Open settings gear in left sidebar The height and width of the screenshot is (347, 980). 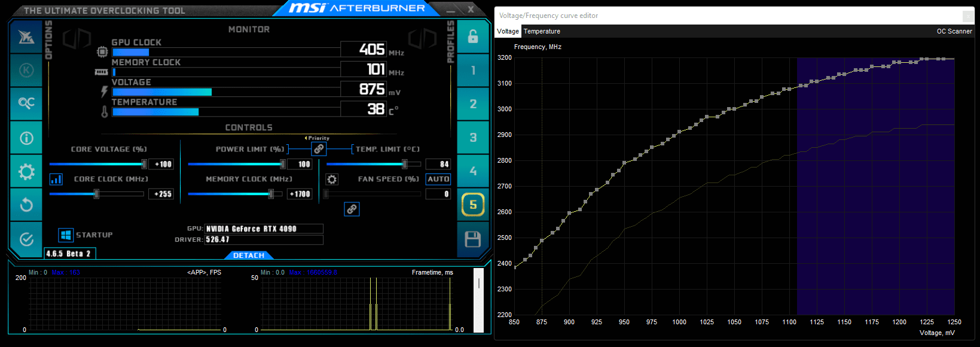tap(26, 172)
